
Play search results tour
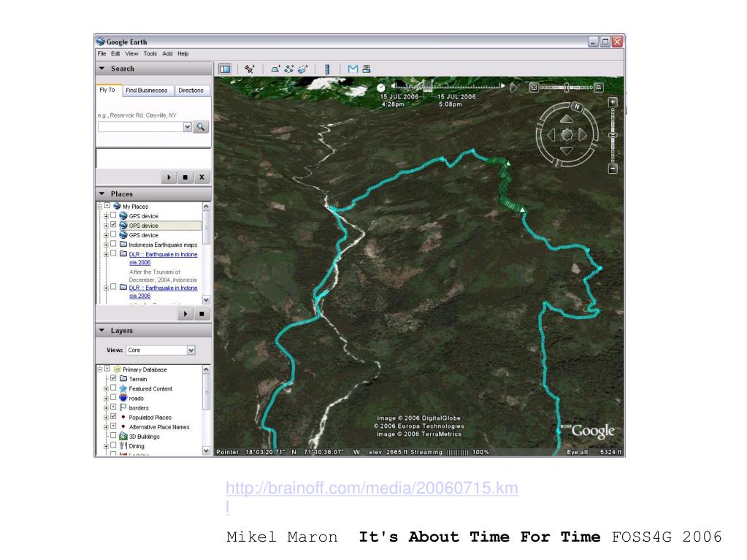(169, 177)
